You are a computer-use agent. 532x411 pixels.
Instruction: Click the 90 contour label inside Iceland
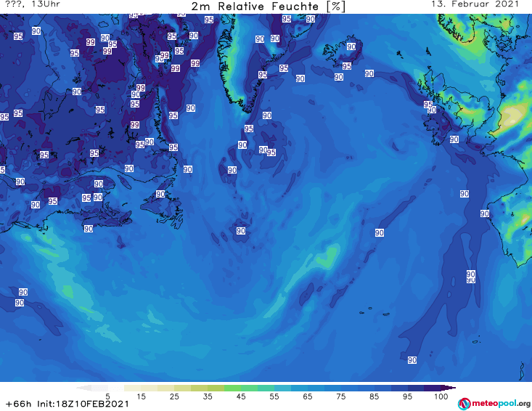point(351,46)
